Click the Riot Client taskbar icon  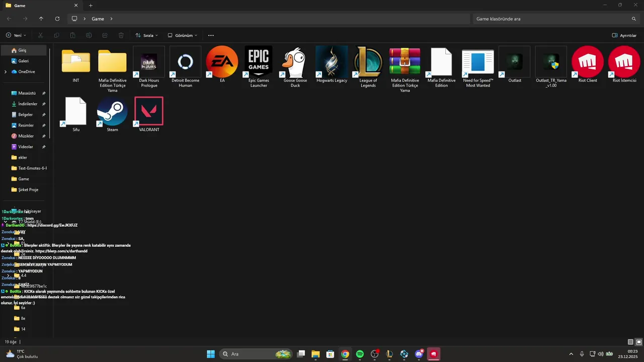(434, 354)
